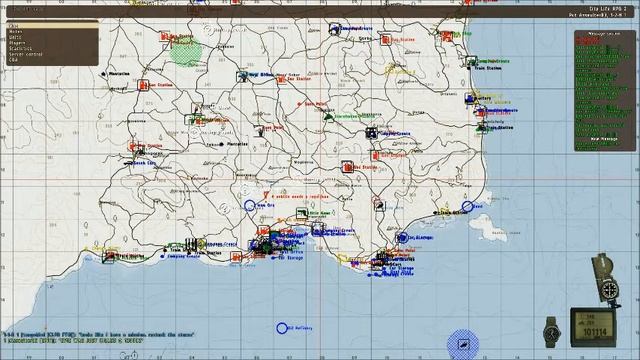Click the green tree marker with green label
The image size is (640, 360).
pyautogui.click(x=328, y=117)
